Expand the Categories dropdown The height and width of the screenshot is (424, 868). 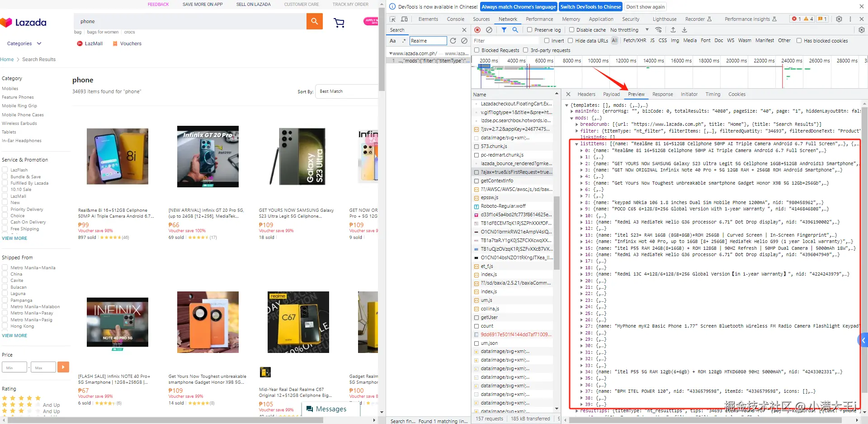pyautogui.click(x=24, y=43)
